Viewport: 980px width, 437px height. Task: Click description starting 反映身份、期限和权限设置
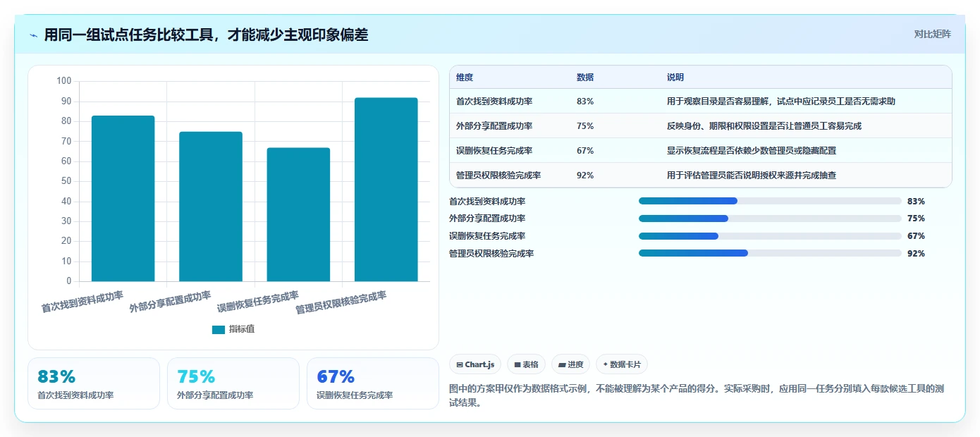tap(764, 126)
